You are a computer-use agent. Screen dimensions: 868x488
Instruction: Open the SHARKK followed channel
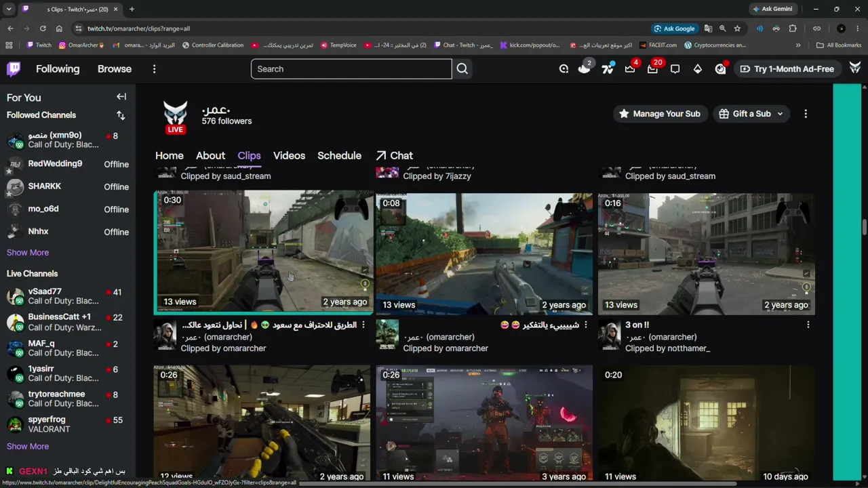pos(68,186)
